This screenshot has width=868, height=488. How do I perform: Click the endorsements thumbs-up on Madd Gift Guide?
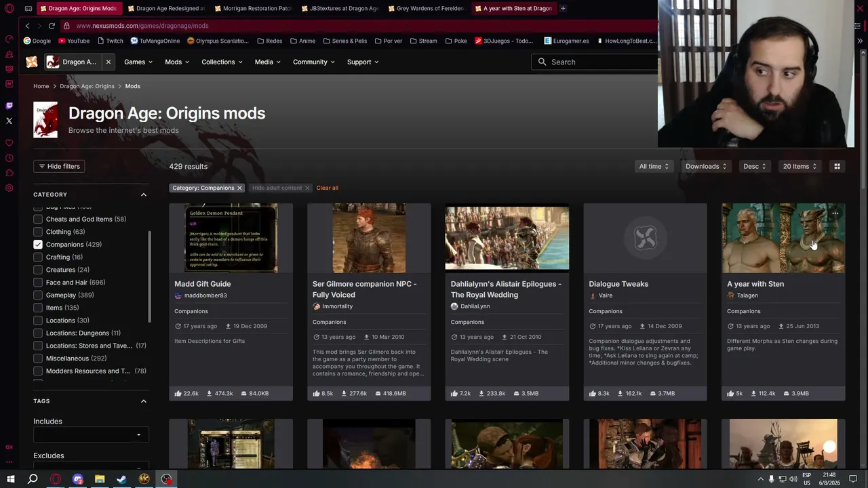click(178, 393)
